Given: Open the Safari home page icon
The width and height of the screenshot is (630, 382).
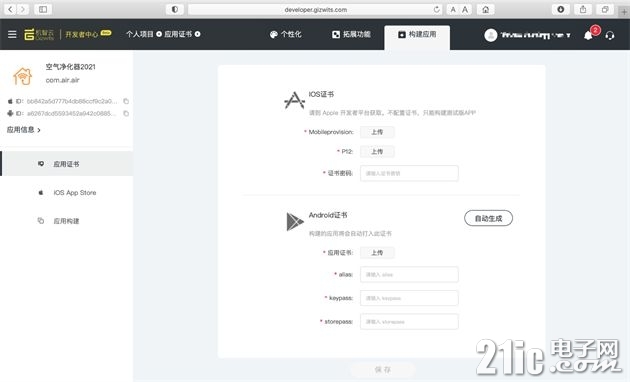Looking at the screenshot, I should (x=485, y=9).
